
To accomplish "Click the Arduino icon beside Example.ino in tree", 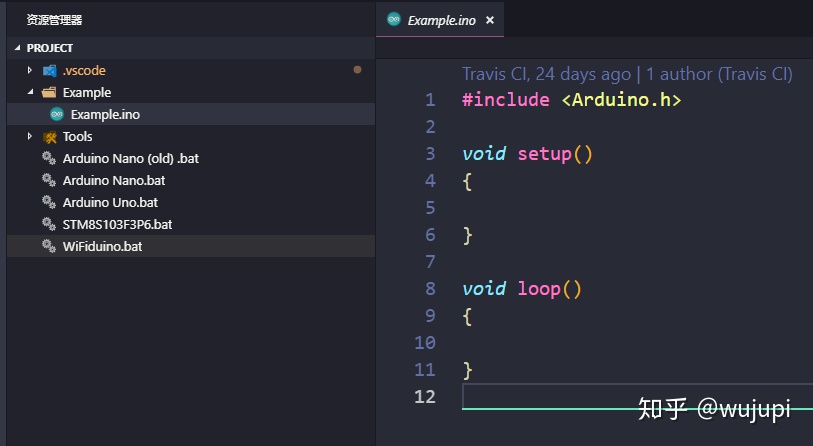I will pyautogui.click(x=57, y=114).
